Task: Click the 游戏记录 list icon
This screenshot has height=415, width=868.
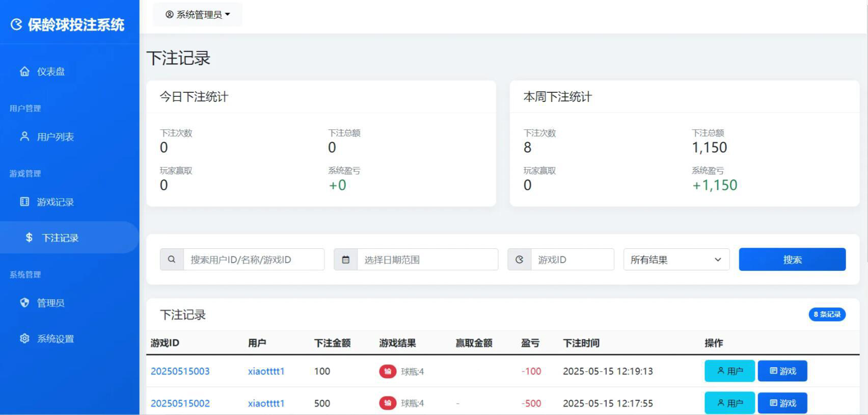Action: tap(24, 202)
